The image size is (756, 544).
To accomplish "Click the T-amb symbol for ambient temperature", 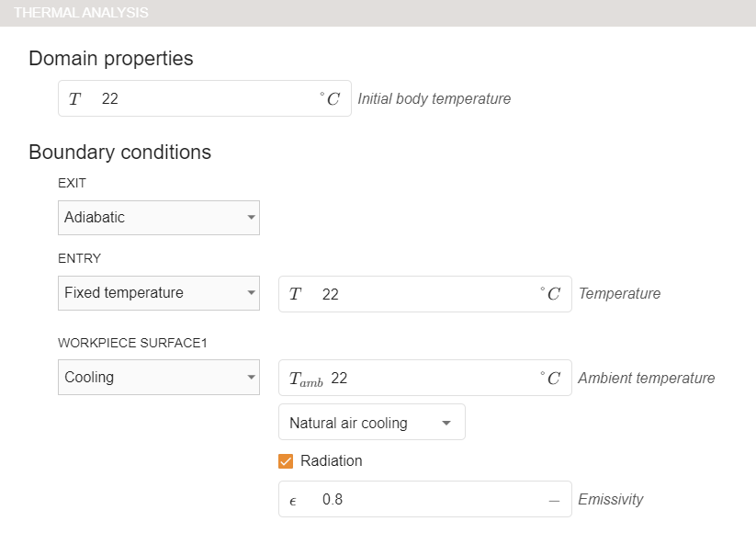I will [x=306, y=379].
